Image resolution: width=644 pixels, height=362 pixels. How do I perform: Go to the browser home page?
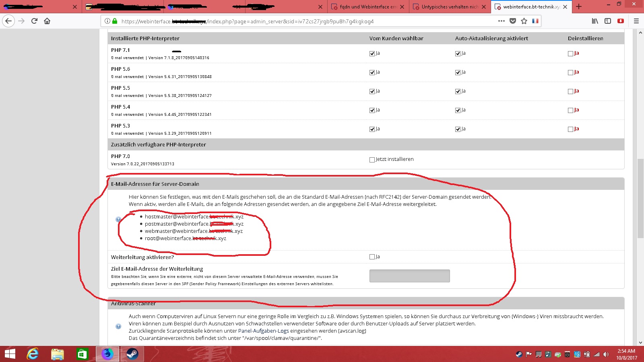coord(47,21)
